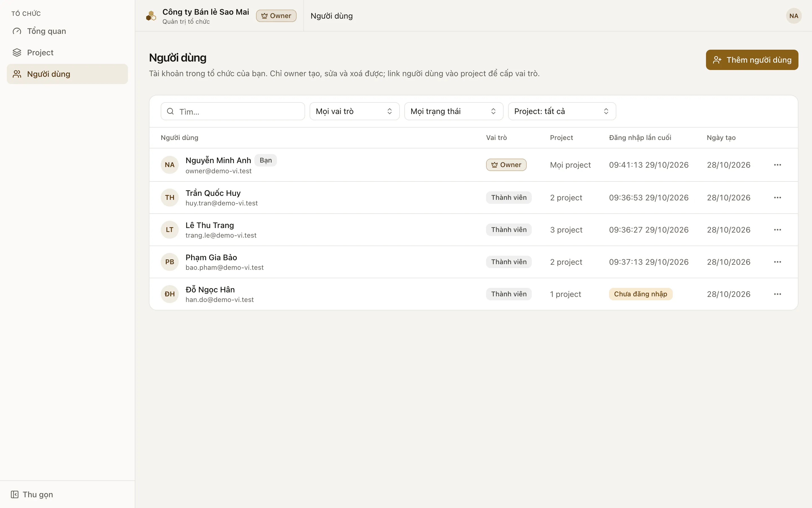Open the Mọi trạng thái status filter
812x508 pixels.
click(454, 111)
